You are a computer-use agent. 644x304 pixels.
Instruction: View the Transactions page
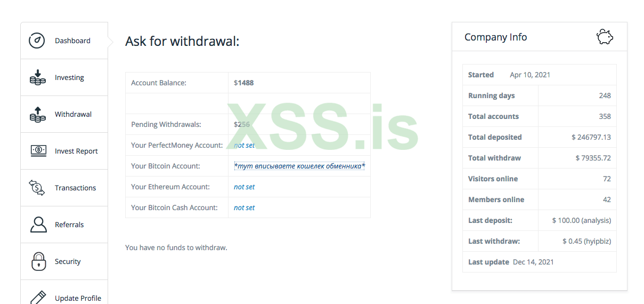(75, 188)
